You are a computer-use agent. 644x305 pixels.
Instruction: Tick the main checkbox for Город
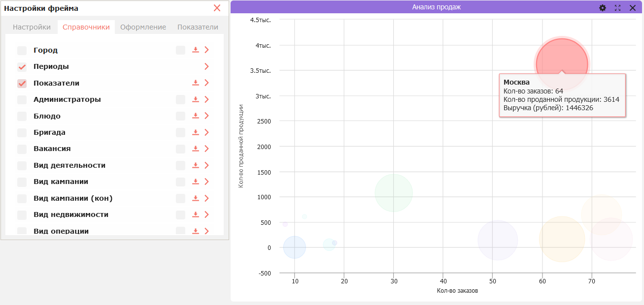tap(22, 50)
